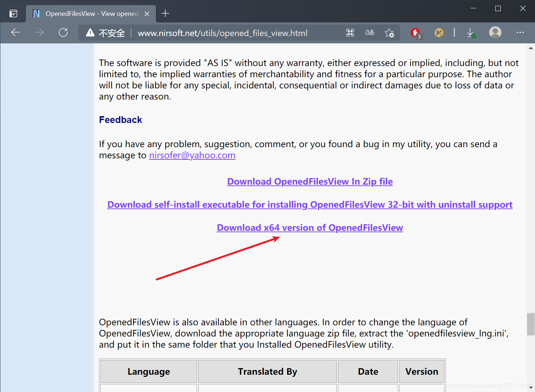Minimize the browser window
Screen dimensions: 535x392
pyautogui.click(x=474, y=8)
